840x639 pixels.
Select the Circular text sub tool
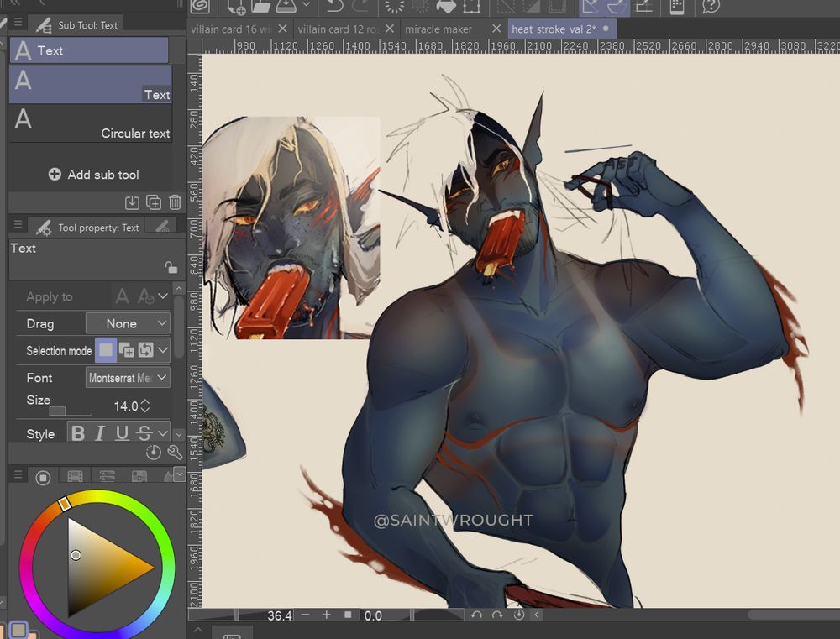click(x=92, y=130)
